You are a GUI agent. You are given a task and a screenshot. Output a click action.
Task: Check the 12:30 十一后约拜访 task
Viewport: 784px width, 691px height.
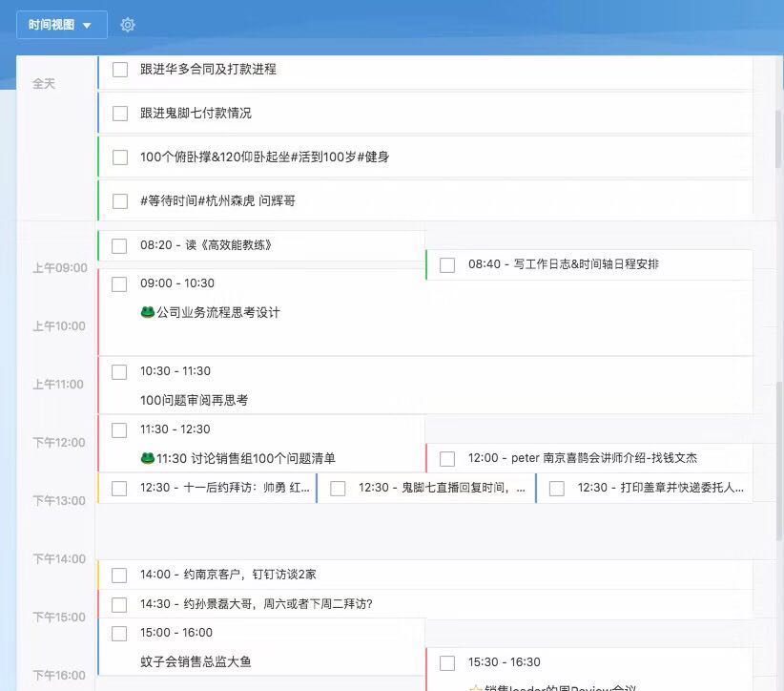[x=119, y=489]
